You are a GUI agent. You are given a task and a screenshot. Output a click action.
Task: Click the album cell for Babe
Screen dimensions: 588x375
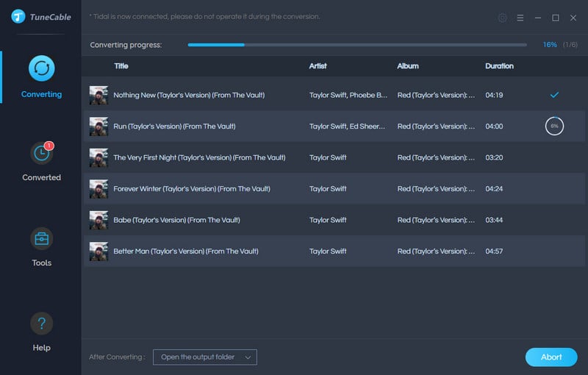tap(436, 220)
